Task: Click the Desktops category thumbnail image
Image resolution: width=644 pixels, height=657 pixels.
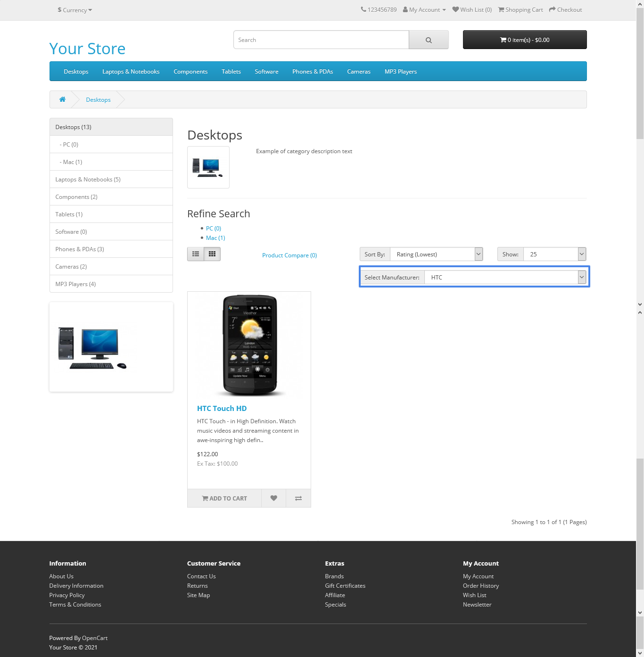Action: point(208,167)
